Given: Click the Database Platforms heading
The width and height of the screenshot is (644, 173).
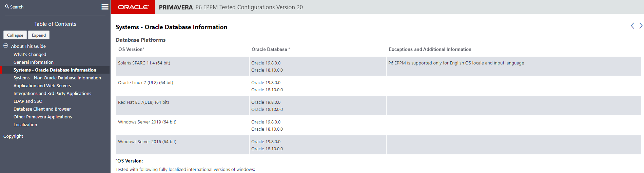Looking at the screenshot, I should click(x=140, y=40).
